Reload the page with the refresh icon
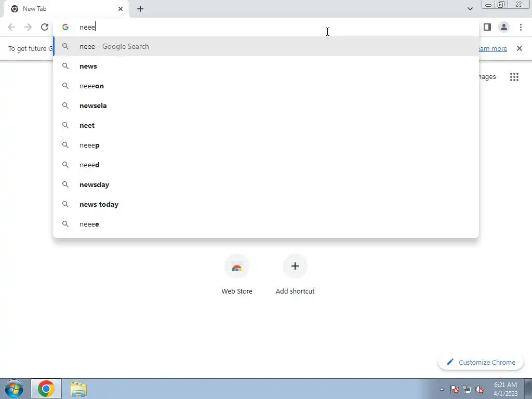 coord(45,27)
